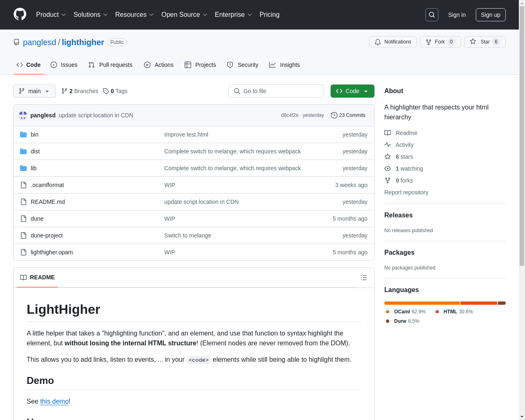The image size is (525, 420).
Task: Click the repository icon beside panglesd
Action: point(16,42)
